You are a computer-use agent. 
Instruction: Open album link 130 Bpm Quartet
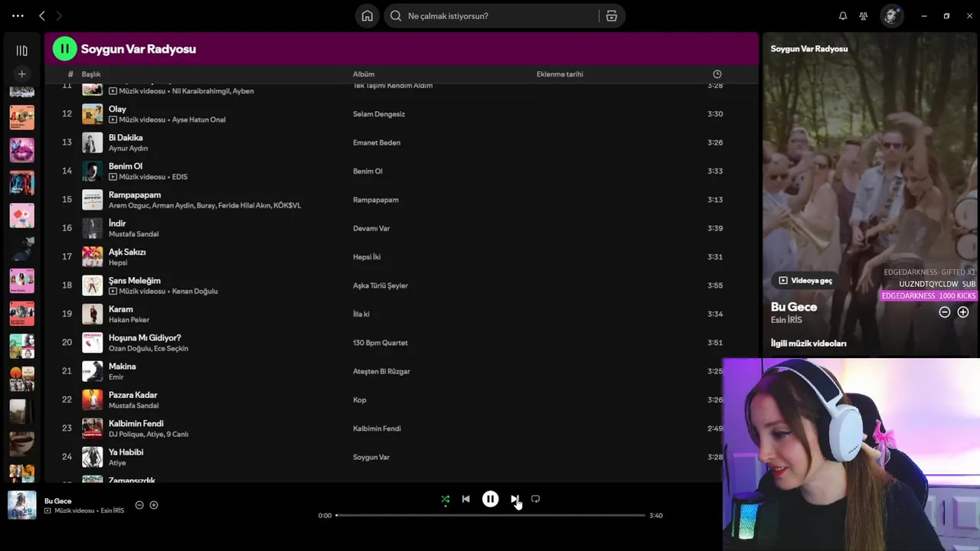tap(381, 343)
